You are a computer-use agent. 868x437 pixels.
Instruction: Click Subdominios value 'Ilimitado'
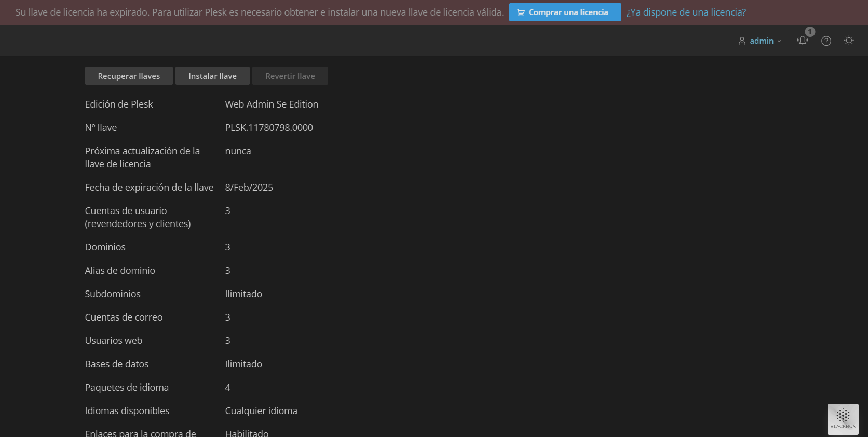click(243, 294)
